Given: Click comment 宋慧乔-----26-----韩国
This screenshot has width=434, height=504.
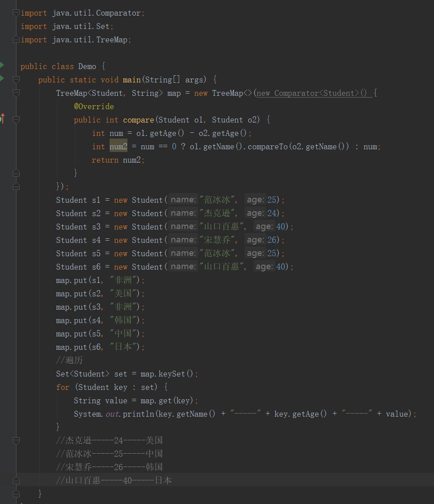Looking at the screenshot, I should [110, 467].
